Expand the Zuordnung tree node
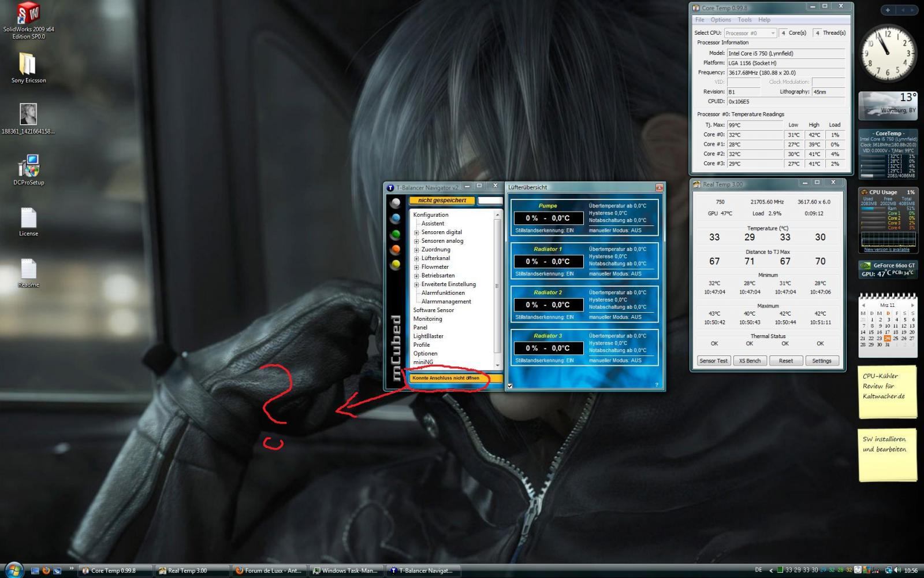The height and width of the screenshot is (578, 924). [416, 250]
